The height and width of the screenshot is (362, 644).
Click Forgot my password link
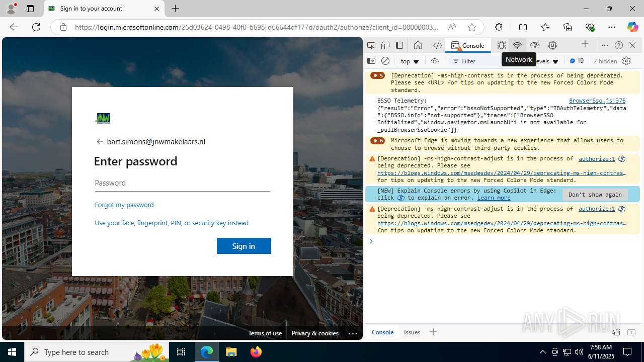coord(124,205)
